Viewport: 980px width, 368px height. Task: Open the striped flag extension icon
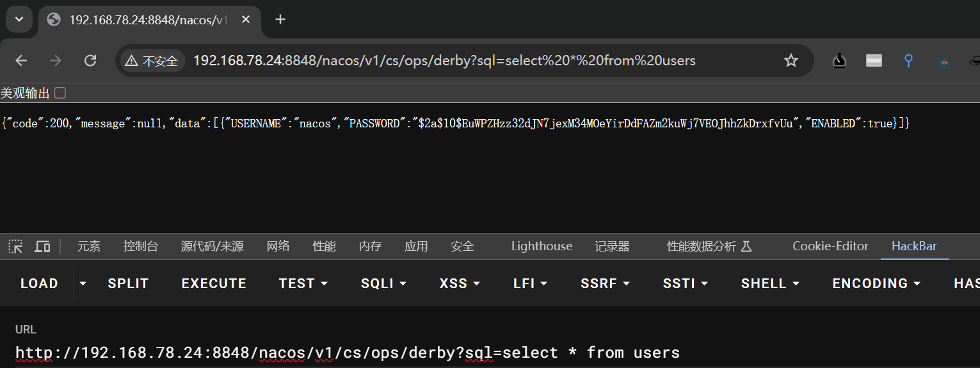point(874,61)
